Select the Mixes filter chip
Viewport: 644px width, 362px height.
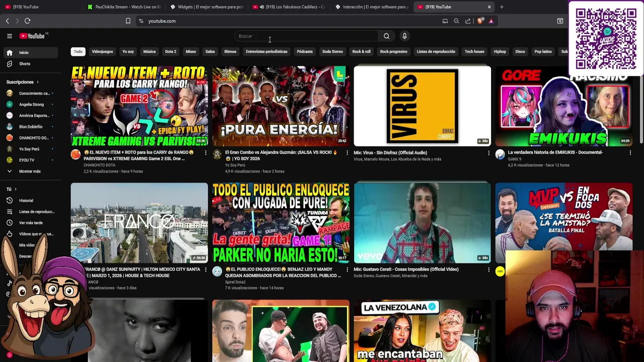point(191,52)
